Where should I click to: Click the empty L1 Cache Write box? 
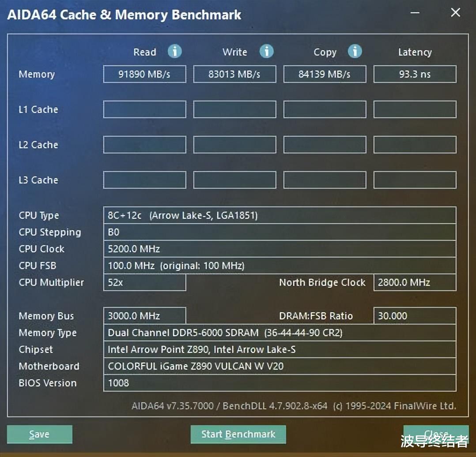(x=234, y=109)
